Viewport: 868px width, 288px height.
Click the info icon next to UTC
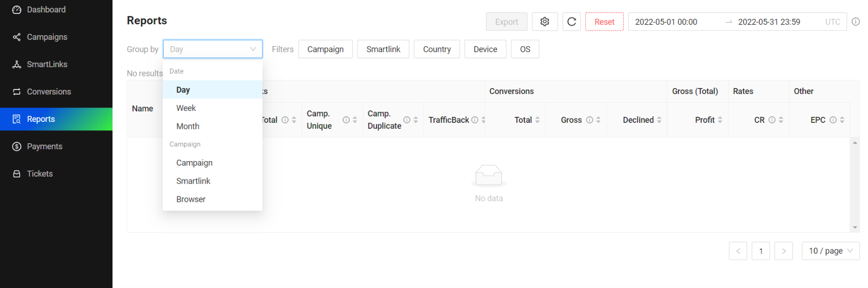856,22
